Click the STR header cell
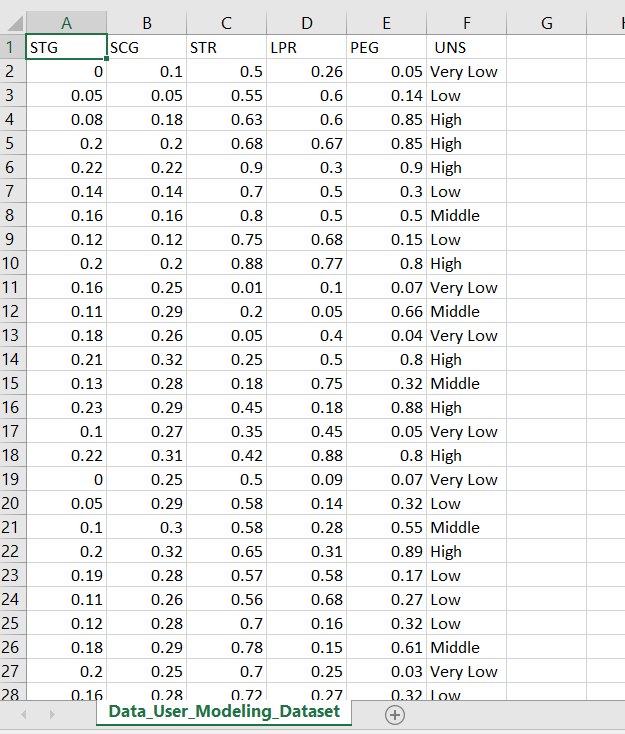Screen dimensions: 625x734 coord(227,47)
